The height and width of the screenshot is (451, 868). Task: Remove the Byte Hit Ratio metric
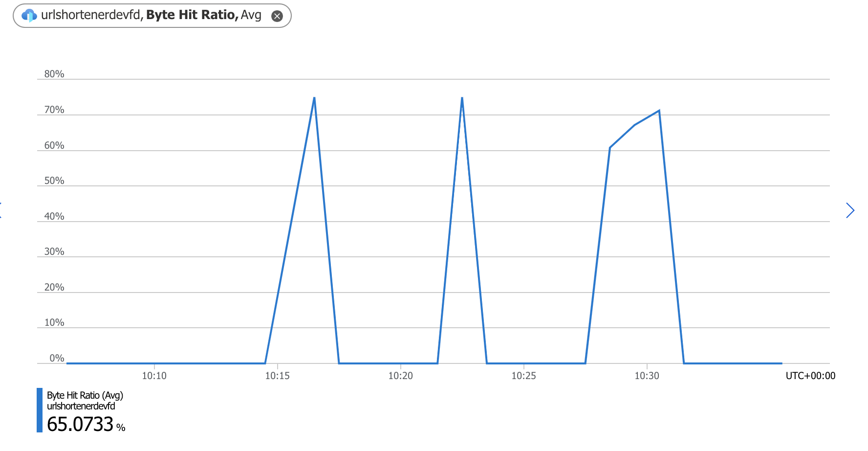tap(277, 16)
